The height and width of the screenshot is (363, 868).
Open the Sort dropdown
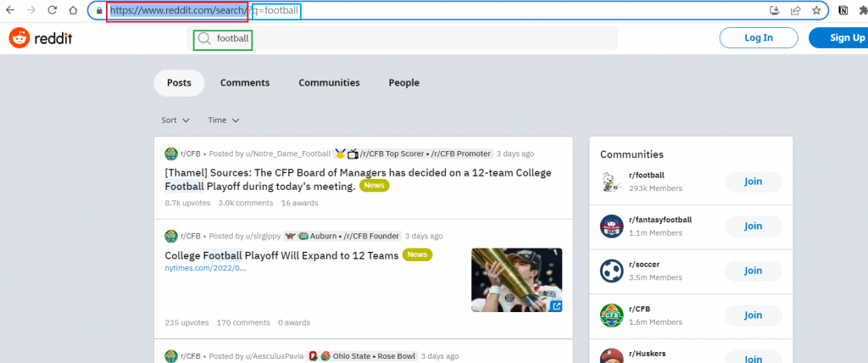[x=175, y=120]
